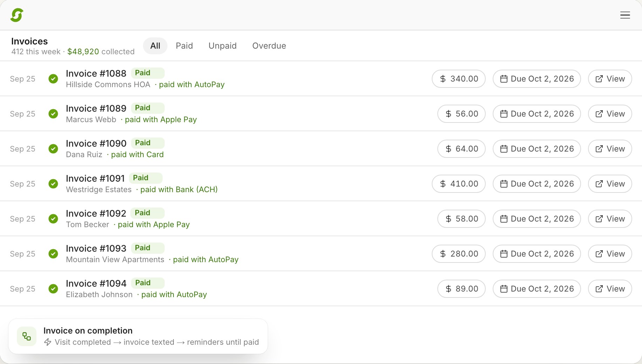Screen dimensions: 642x364
Task: Click the Paid badge on Invoice #1089
Action: click(x=148, y=108)
